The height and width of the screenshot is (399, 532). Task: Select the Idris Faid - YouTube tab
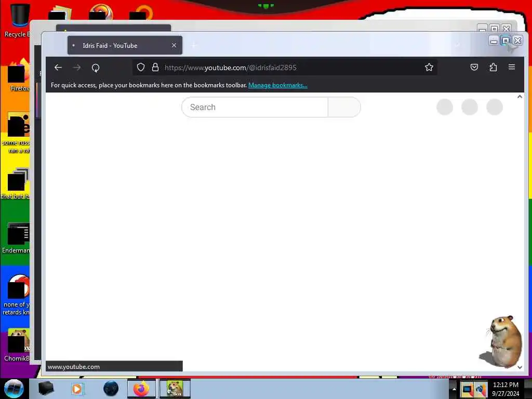pos(125,45)
